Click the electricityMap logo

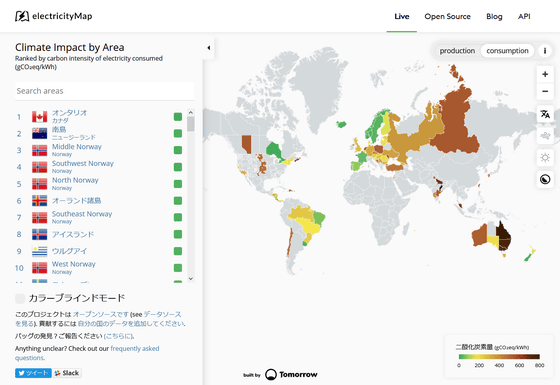pyautogui.click(x=54, y=16)
